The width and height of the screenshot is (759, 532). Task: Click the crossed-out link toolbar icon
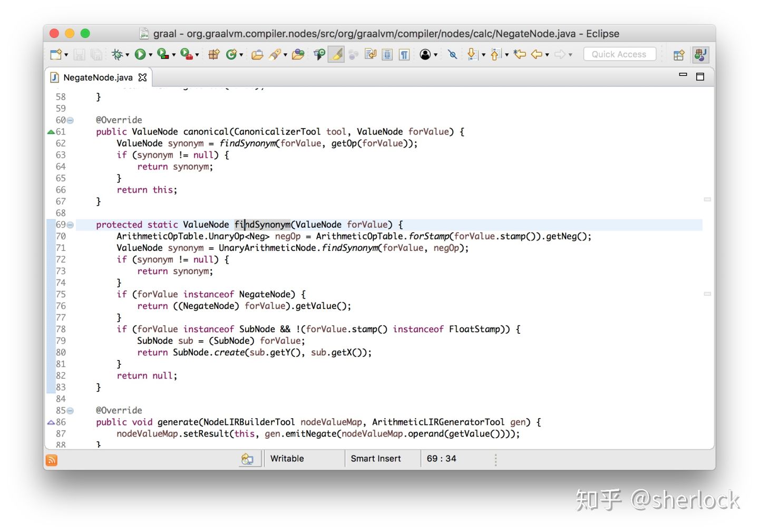452,54
